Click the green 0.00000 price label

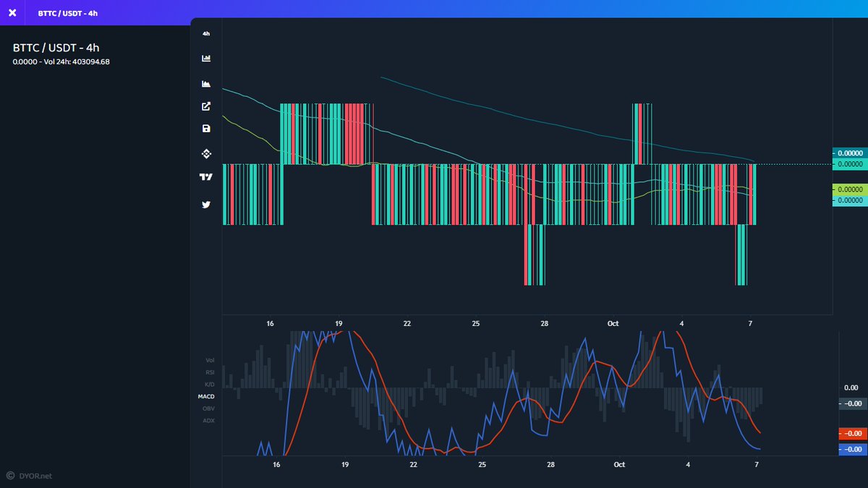[849, 189]
